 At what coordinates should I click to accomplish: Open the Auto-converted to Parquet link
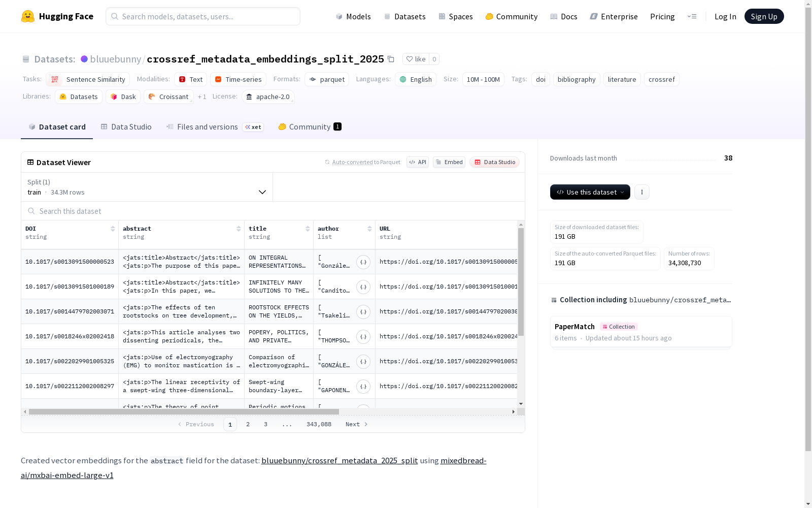pyautogui.click(x=363, y=162)
